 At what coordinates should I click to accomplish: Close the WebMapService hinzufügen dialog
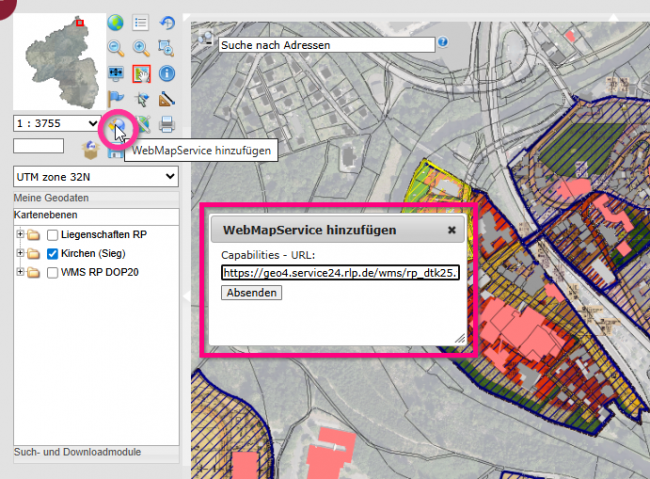(x=451, y=230)
